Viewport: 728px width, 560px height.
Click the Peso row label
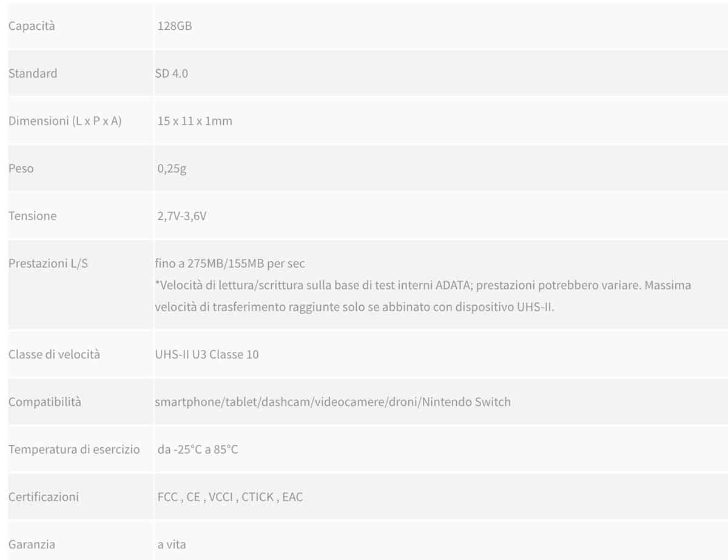pos(21,169)
